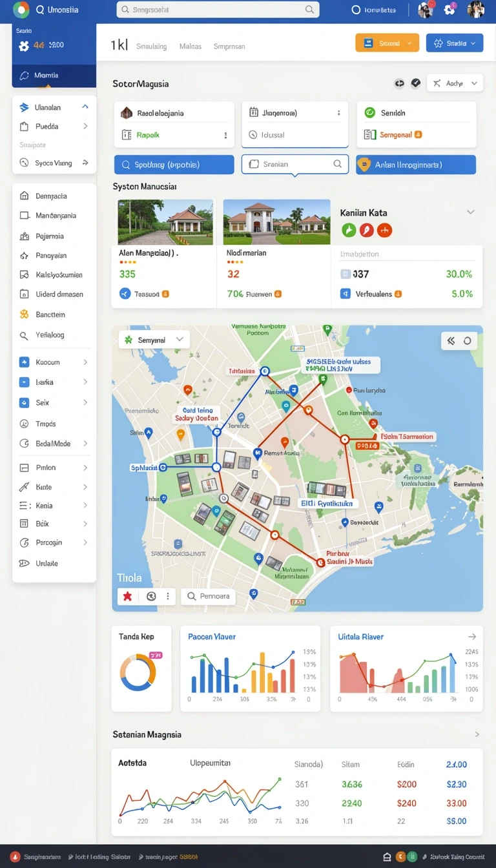Image resolution: width=496 pixels, height=868 pixels.
Task: Open the Nlodimarian building thumbnail
Action: pos(276,222)
